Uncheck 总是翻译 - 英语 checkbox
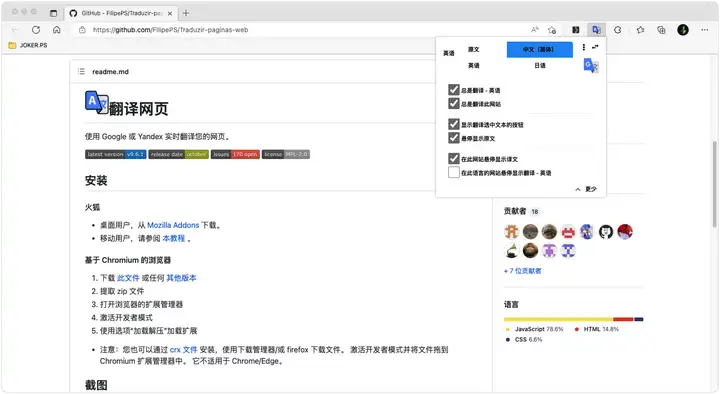The width and height of the screenshot is (720, 394). [454, 90]
